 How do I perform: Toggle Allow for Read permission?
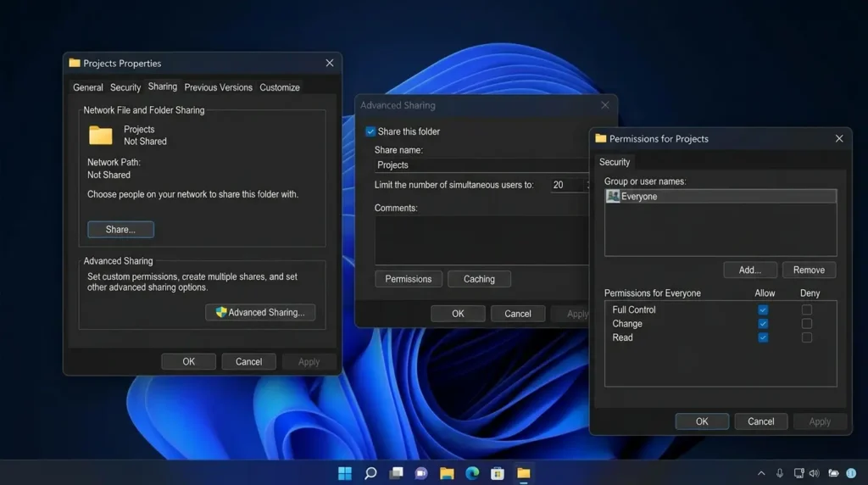(763, 337)
